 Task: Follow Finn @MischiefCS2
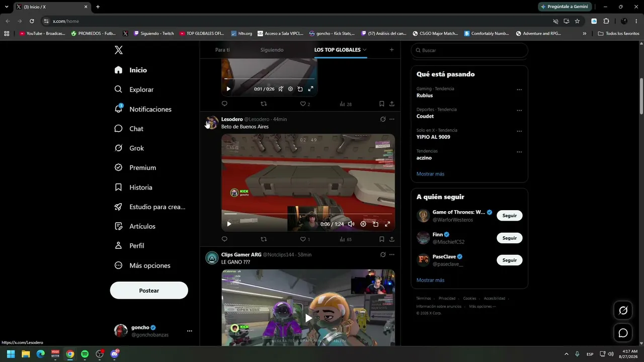coord(510,238)
